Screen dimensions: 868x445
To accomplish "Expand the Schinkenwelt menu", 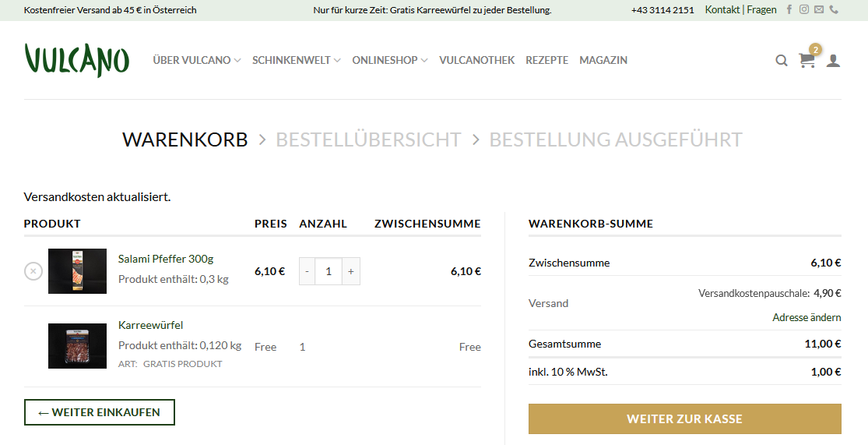I will tap(296, 60).
